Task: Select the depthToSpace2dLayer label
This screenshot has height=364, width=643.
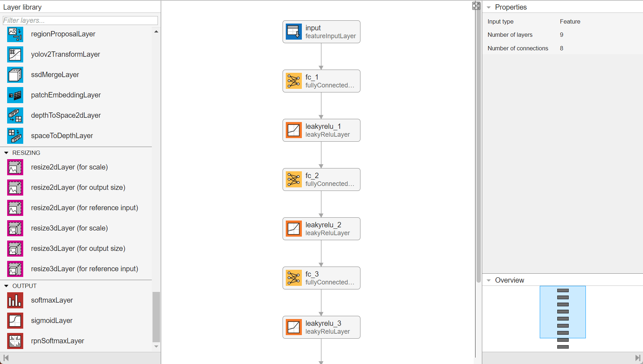Action: click(x=66, y=115)
